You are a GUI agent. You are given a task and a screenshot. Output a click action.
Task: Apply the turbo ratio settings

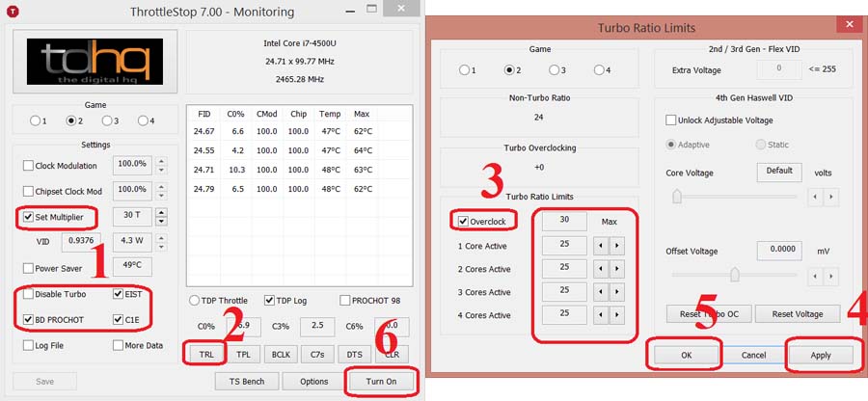(x=821, y=355)
